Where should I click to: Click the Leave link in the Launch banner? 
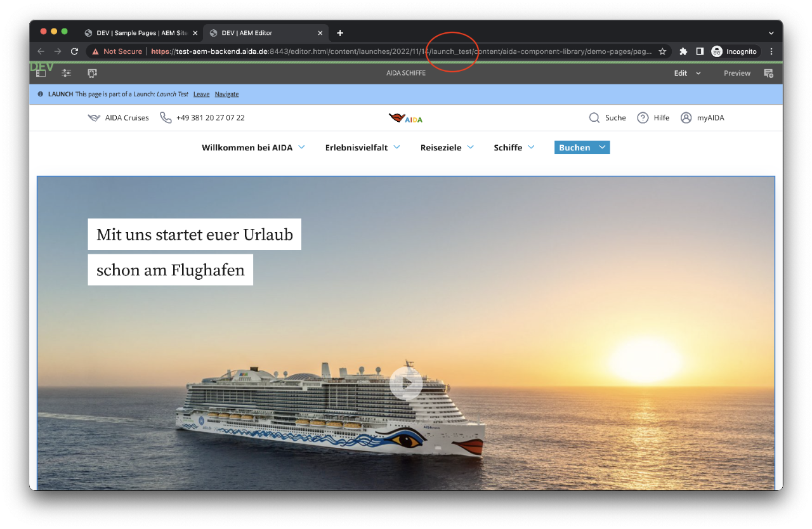pos(201,94)
